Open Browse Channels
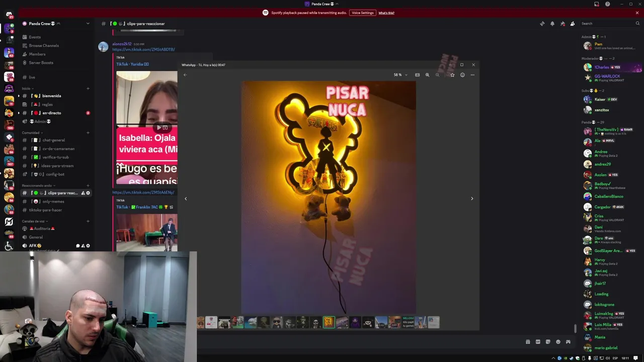644x362 pixels. click(44, 46)
